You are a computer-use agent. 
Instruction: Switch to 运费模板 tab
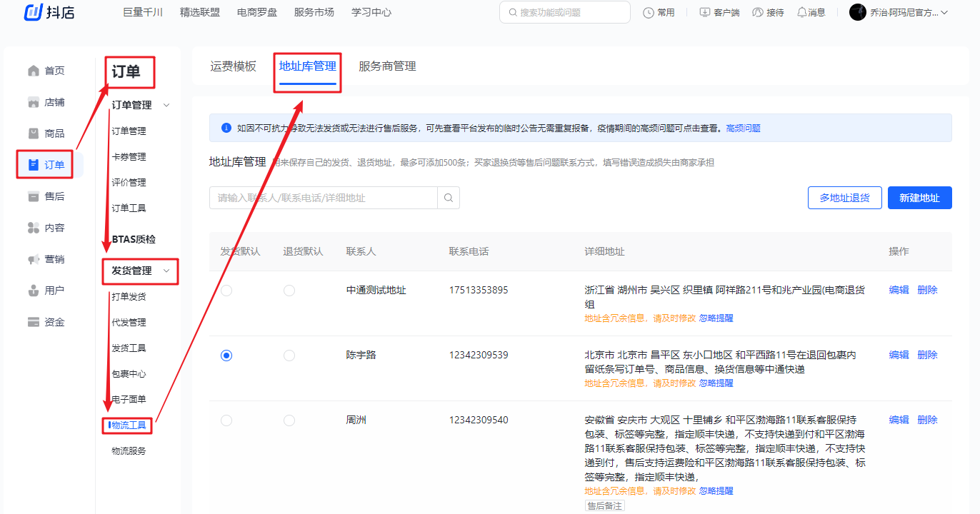click(233, 66)
